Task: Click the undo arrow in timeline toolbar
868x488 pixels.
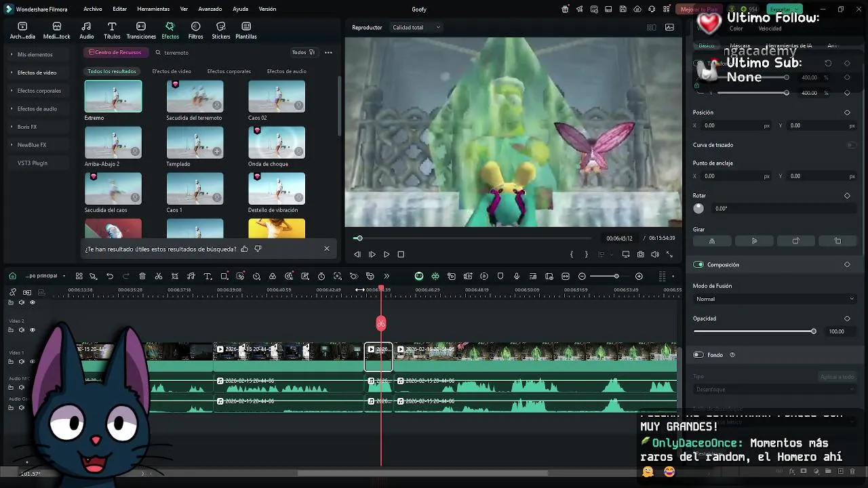Action: [110, 277]
